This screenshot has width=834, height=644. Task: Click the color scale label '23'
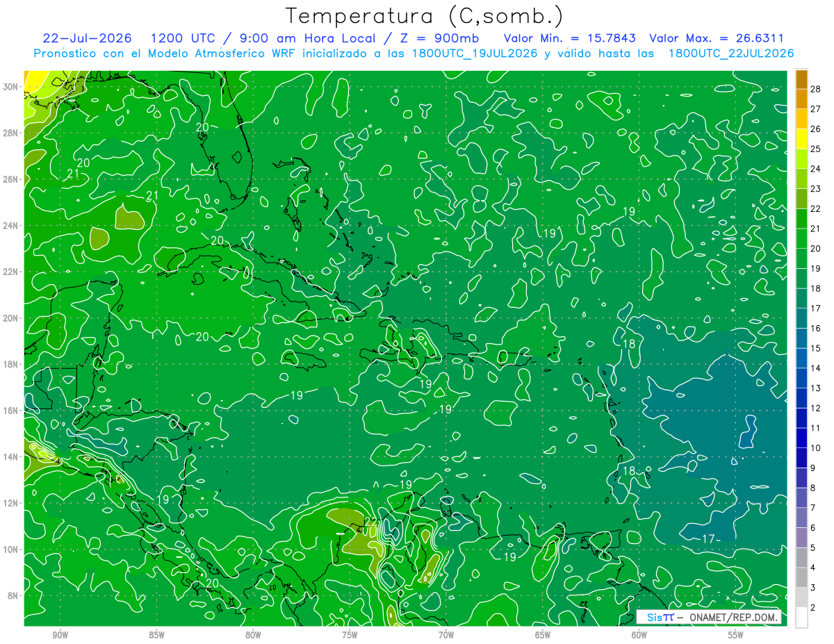click(815, 188)
